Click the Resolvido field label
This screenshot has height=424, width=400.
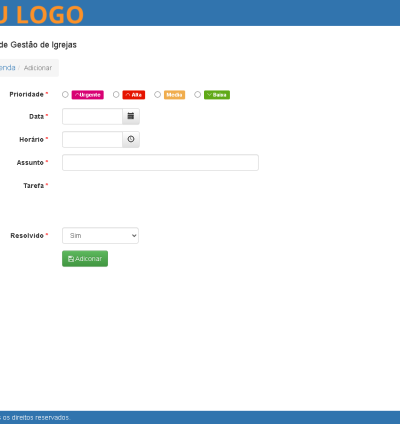click(27, 236)
